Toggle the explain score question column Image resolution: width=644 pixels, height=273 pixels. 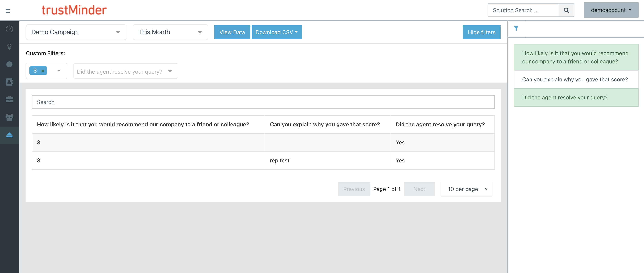(576, 79)
